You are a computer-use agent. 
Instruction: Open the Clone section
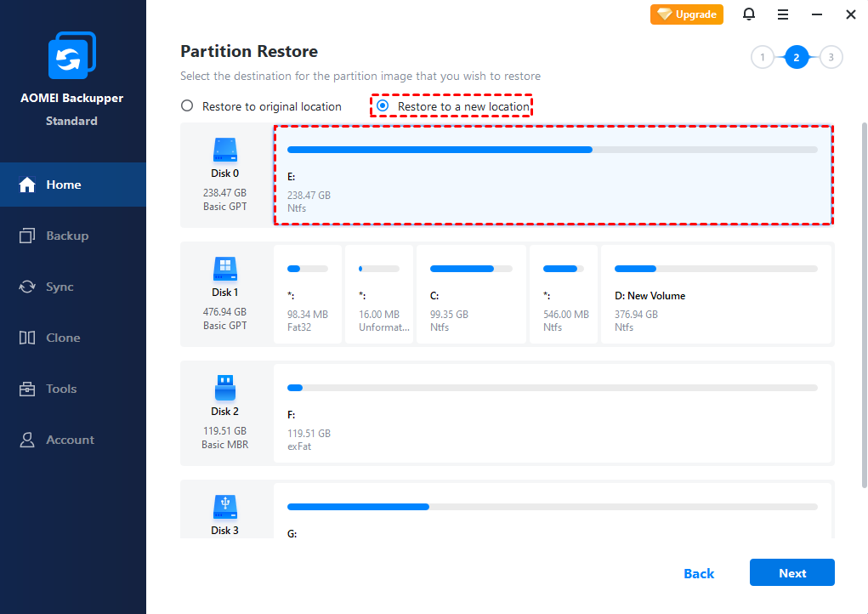(x=73, y=338)
